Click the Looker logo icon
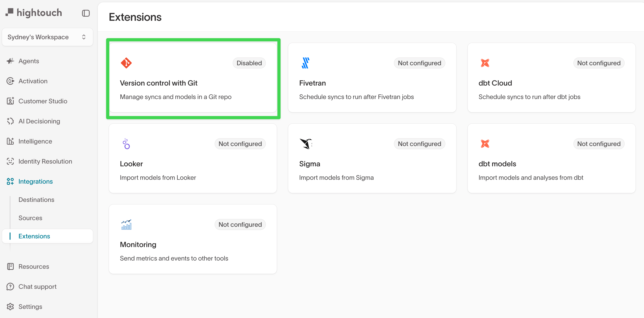644x318 pixels. coord(126,144)
